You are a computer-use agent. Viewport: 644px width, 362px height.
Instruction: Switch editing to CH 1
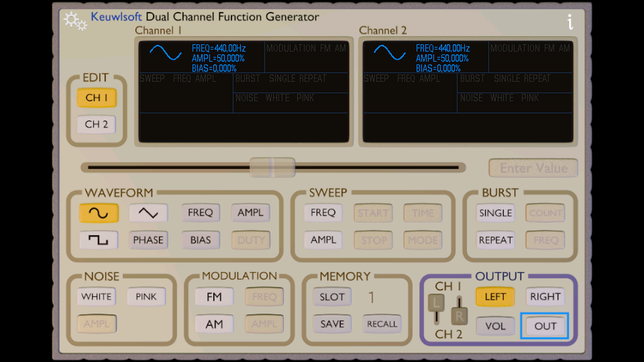97,98
